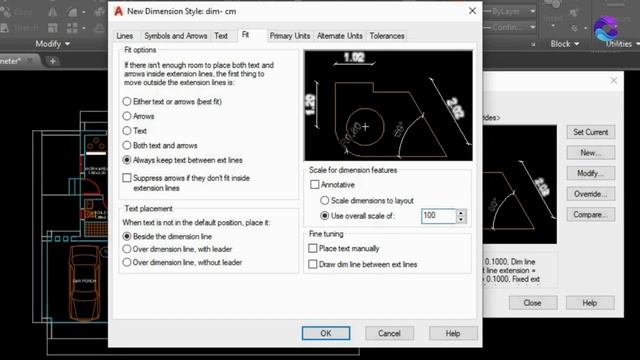Click Compare... in Dimension Style Manager

coord(591,214)
